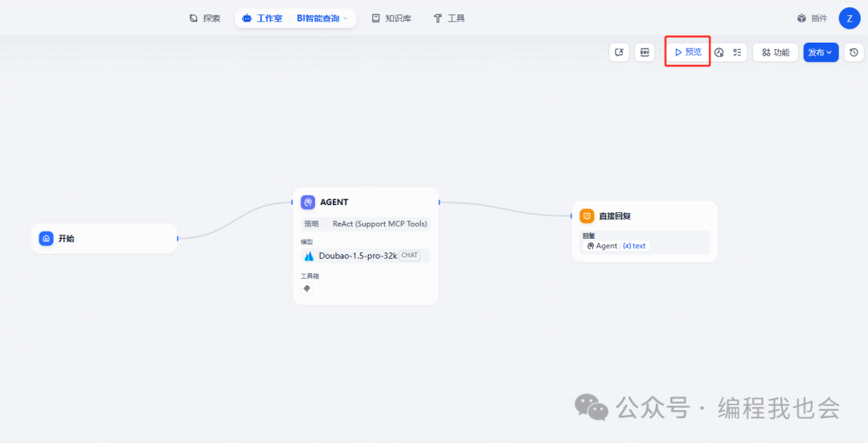
Task: Switch to the 知识库 knowledge tab
Action: click(x=391, y=18)
